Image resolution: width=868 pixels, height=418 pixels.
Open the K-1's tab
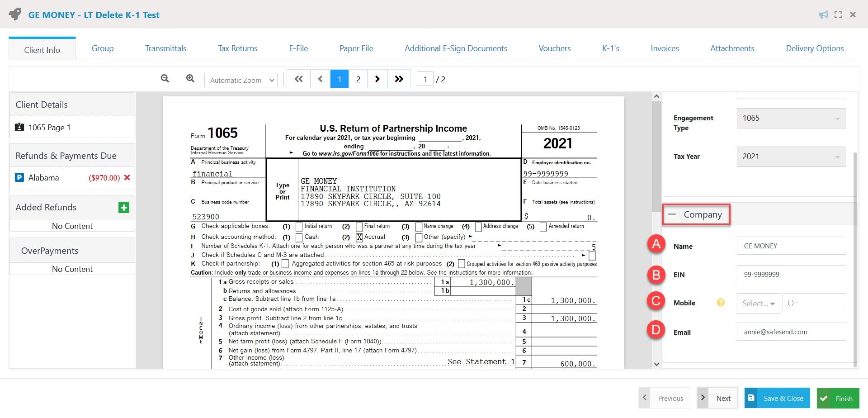[x=610, y=48]
